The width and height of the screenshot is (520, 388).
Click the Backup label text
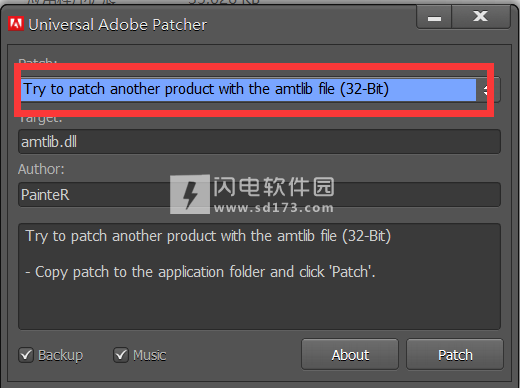point(61,355)
